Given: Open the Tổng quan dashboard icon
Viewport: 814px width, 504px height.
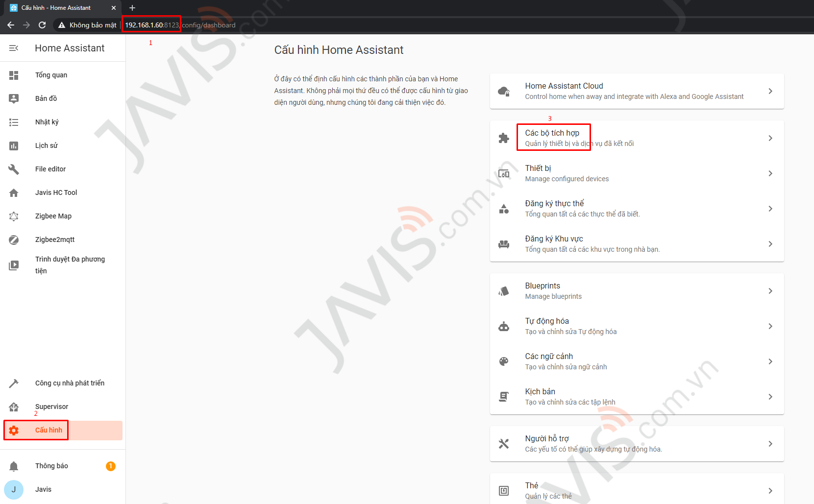Looking at the screenshot, I should click(14, 75).
